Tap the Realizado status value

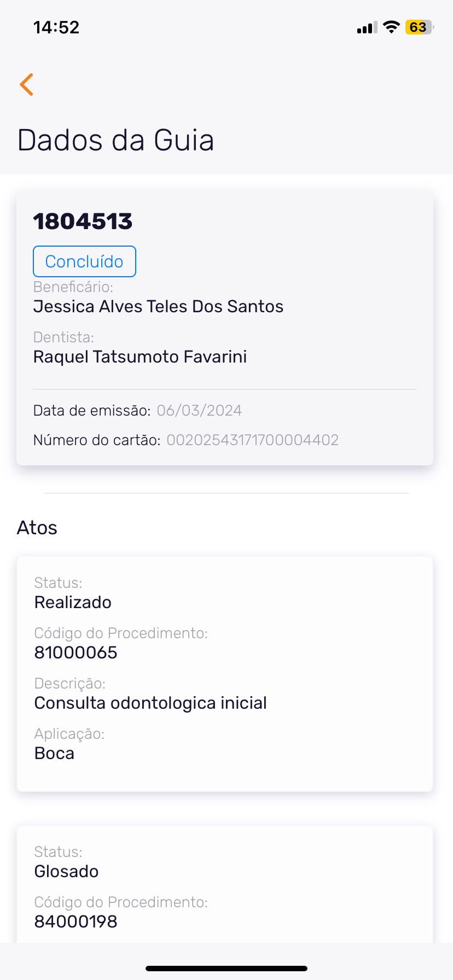[73, 602]
